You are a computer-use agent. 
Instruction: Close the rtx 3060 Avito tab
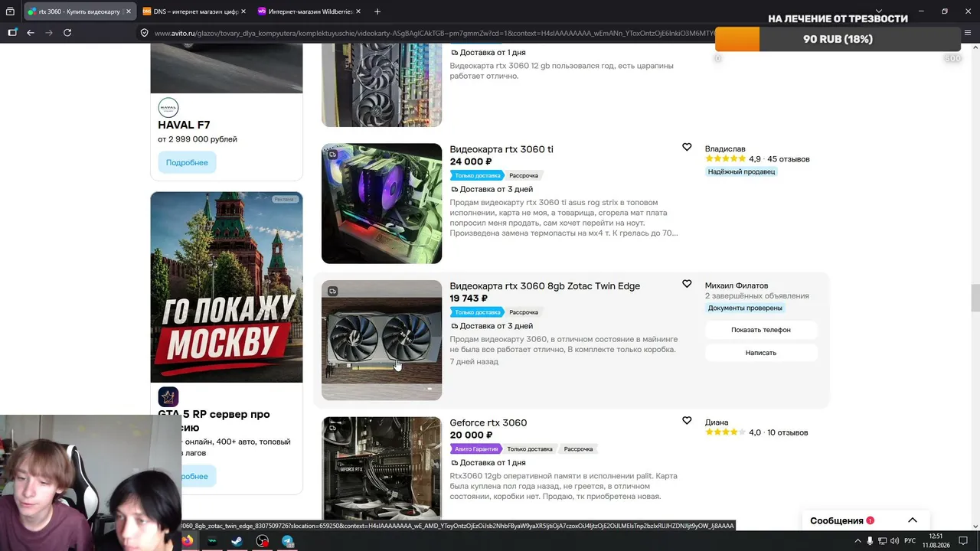(x=127, y=11)
